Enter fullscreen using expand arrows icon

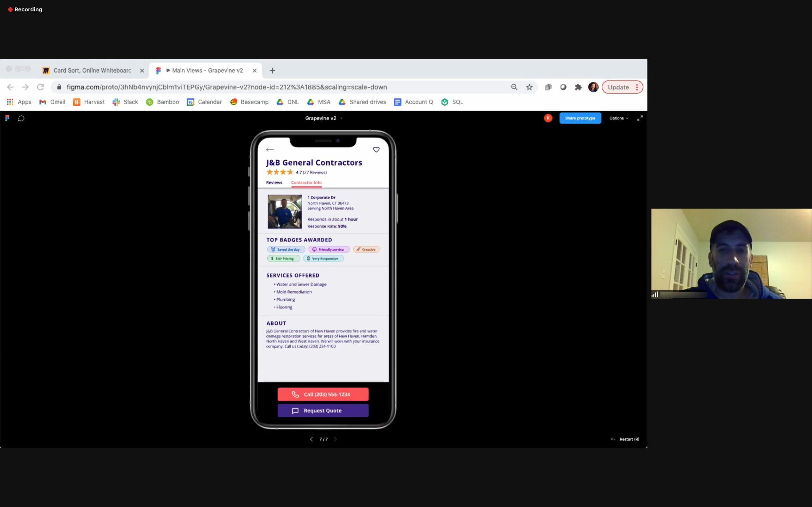point(640,118)
